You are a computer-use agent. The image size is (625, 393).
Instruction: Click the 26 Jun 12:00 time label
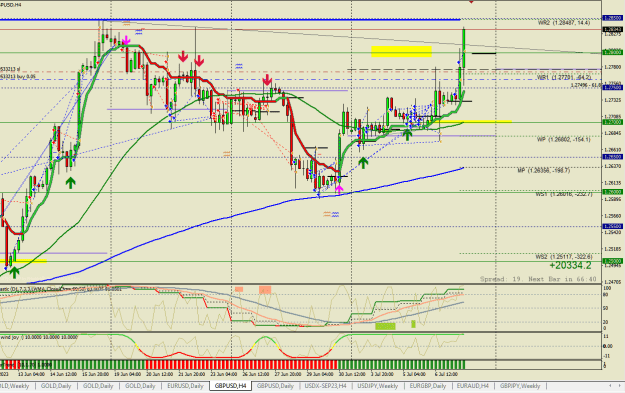tap(256, 374)
